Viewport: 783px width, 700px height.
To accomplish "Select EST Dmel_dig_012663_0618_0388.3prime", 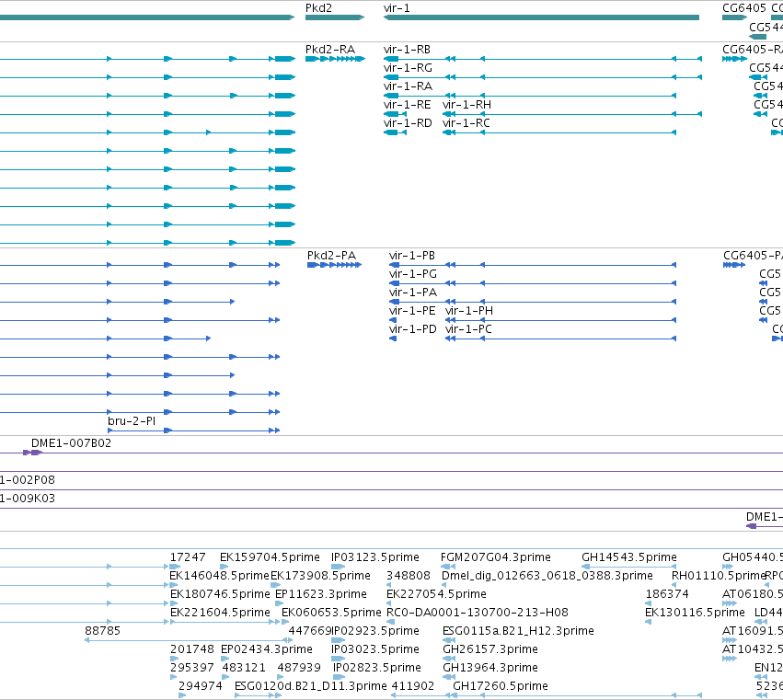I will click(547, 576).
